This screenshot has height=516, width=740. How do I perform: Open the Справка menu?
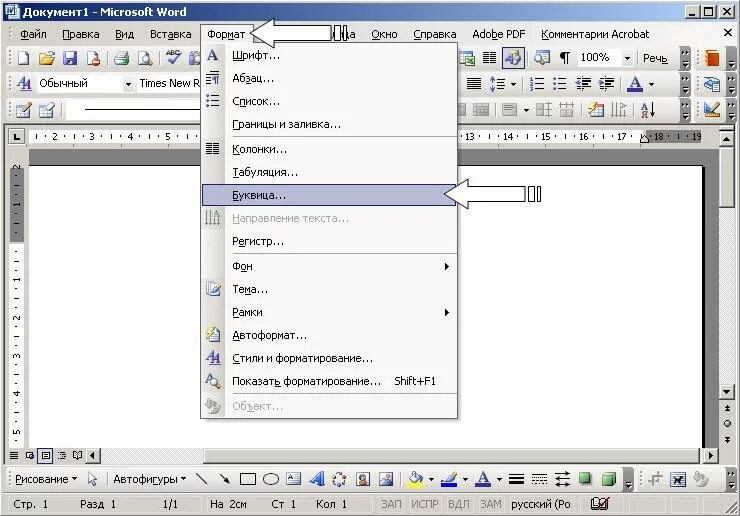tap(435, 34)
